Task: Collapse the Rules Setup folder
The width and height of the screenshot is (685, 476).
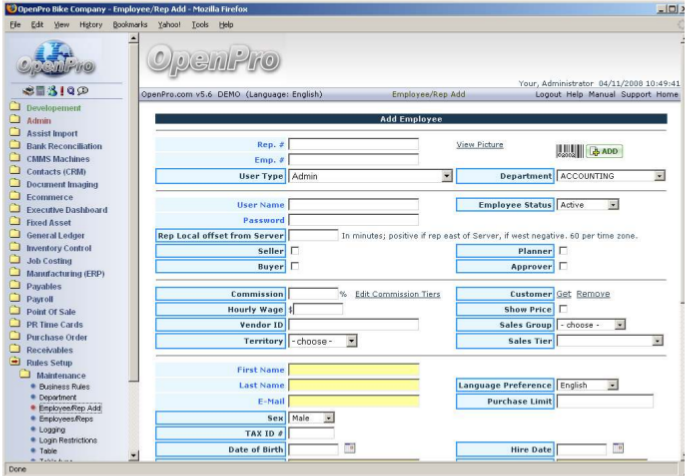Action: tap(15, 362)
